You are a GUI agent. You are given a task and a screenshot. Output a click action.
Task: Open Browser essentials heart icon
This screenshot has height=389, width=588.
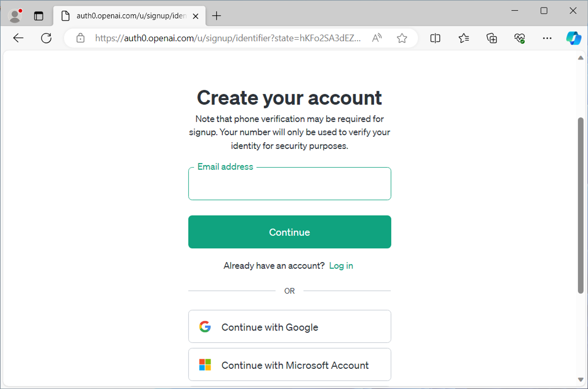[519, 38]
